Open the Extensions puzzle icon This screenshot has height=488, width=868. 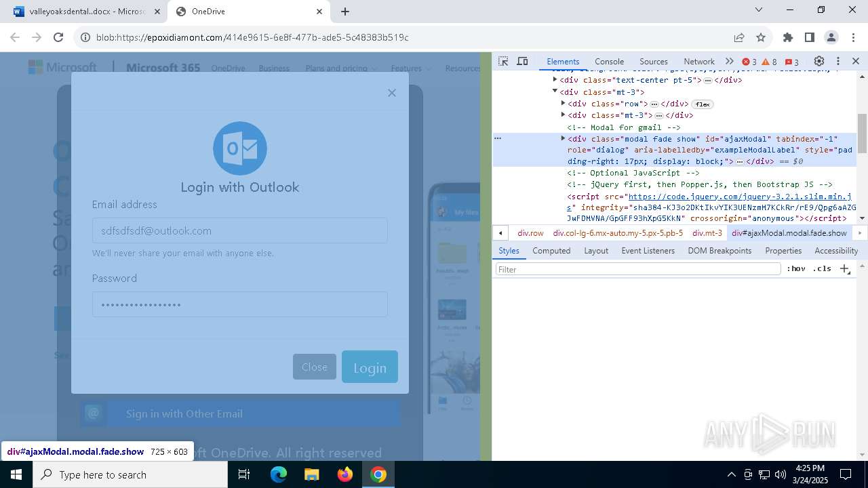pos(788,37)
